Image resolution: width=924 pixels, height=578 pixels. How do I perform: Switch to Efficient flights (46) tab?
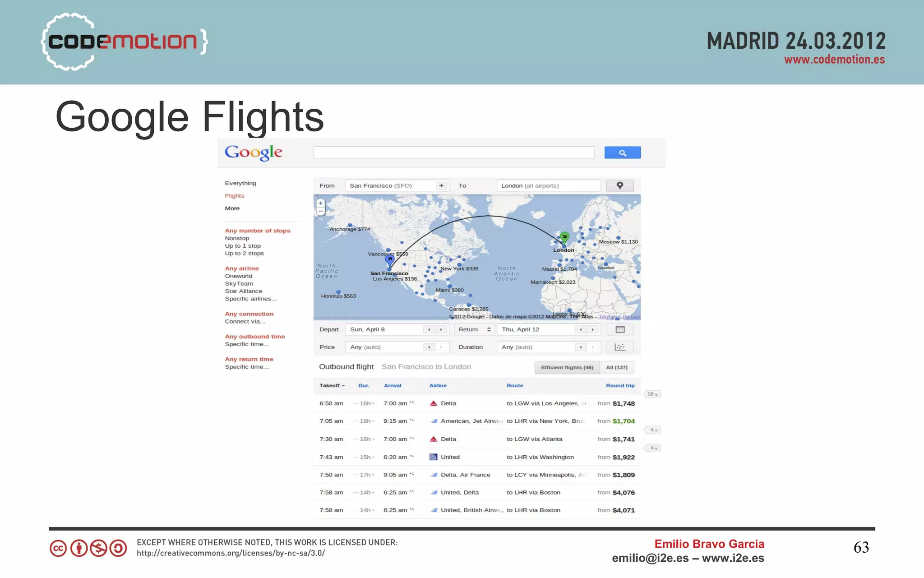point(567,367)
